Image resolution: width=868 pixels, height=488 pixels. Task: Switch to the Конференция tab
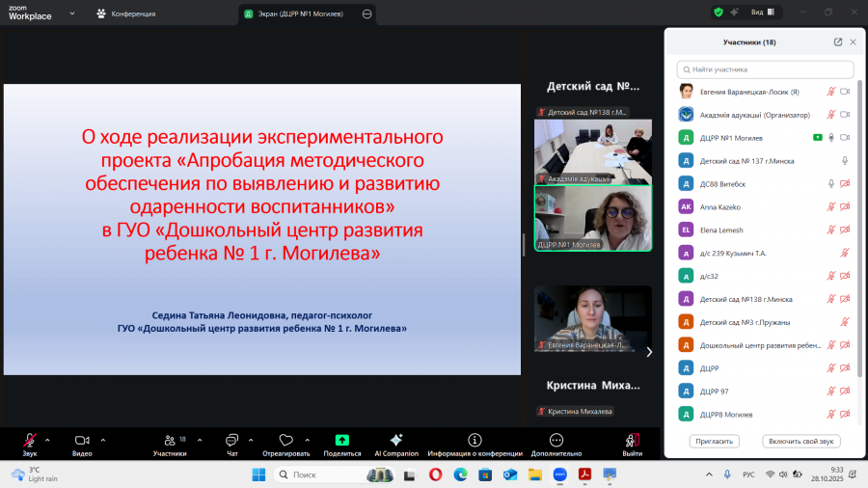click(x=126, y=14)
